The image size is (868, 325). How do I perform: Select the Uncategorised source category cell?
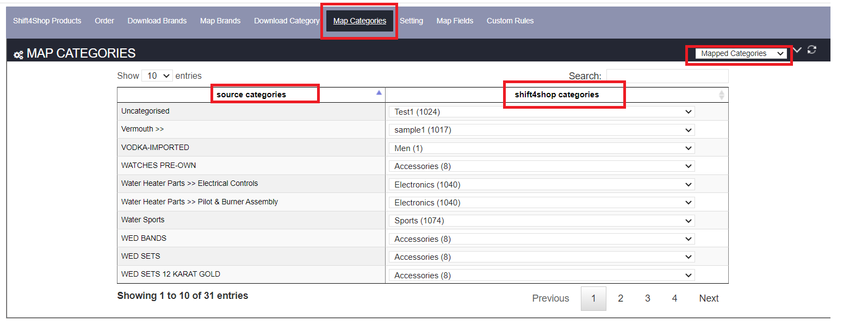pyautogui.click(x=251, y=111)
